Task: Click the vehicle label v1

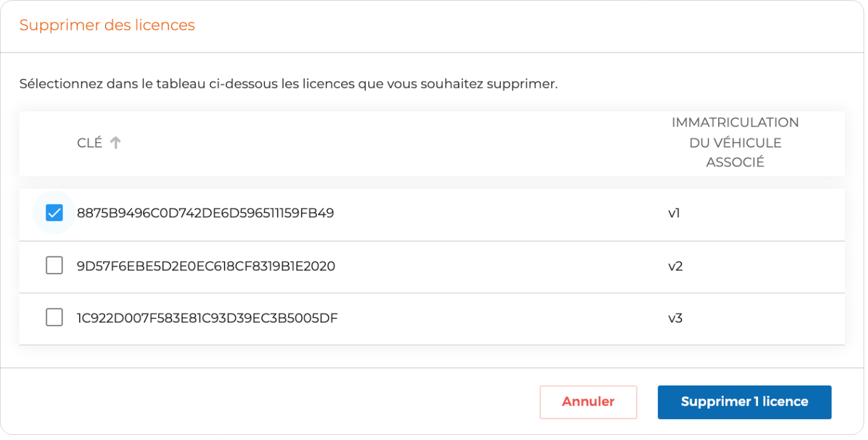Action: pos(674,213)
